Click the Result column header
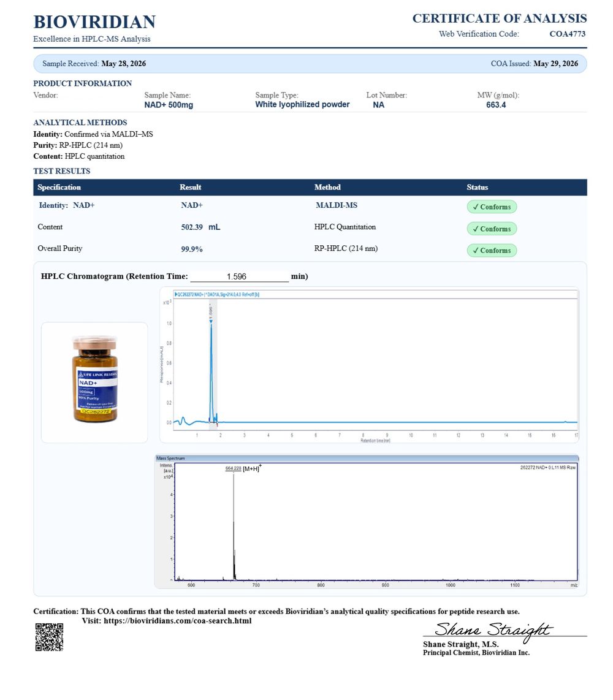 [x=190, y=187]
